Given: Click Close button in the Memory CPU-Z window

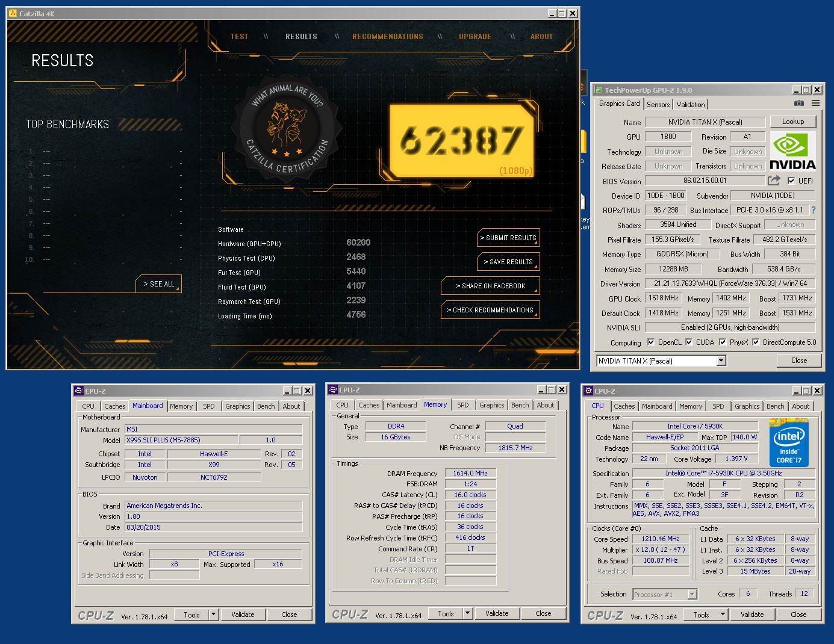Looking at the screenshot, I should coord(543,613).
